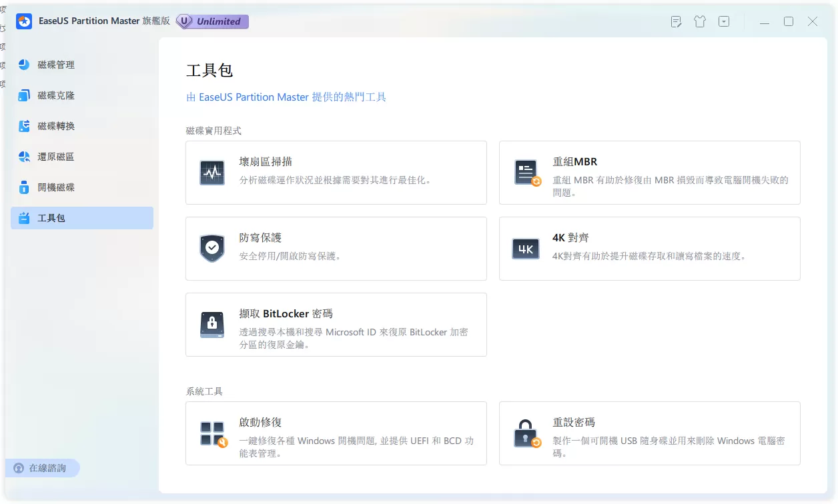Open the dropdown arrow in the title bar
The image size is (838, 504).
click(724, 21)
